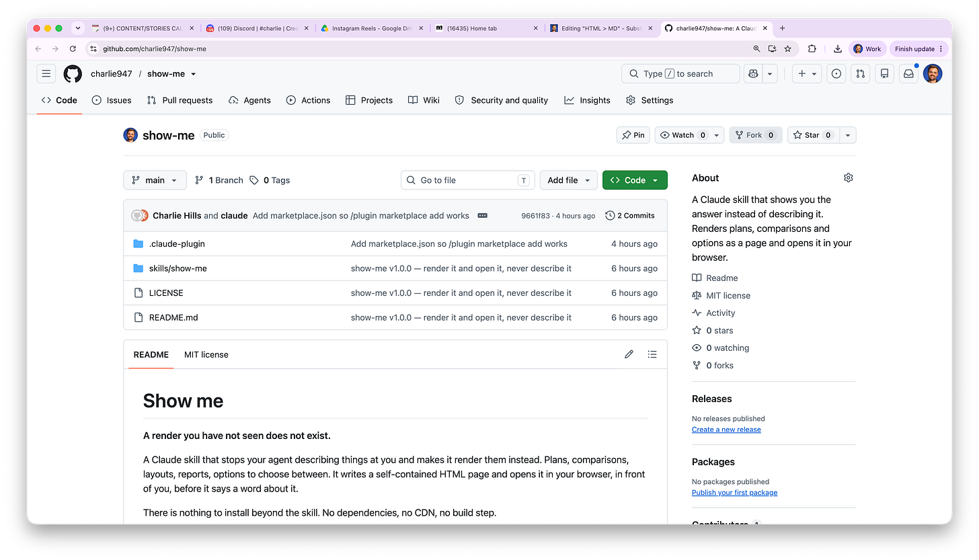This screenshot has height=560, width=979.
Task: Click Publish your first package link
Action: click(x=734, y=493)
